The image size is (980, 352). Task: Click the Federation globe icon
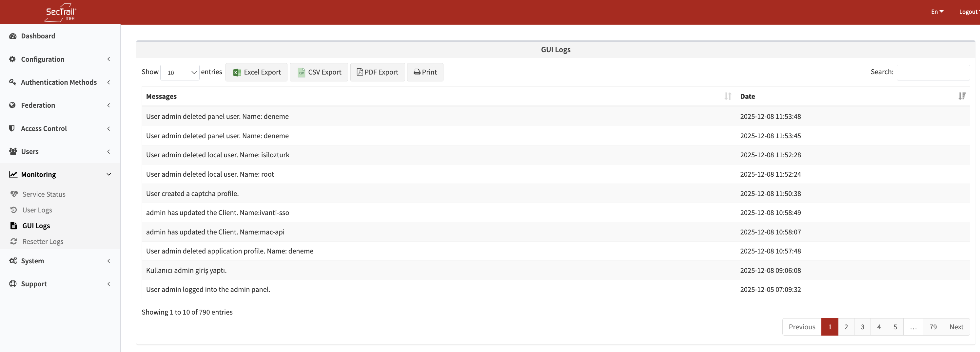(12, 105)
